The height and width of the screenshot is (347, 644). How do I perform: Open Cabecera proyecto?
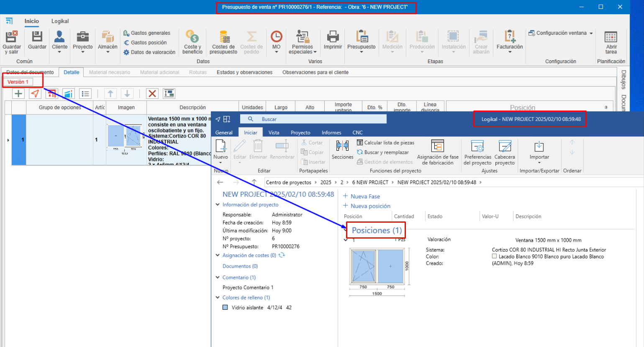tap(505, 152)
